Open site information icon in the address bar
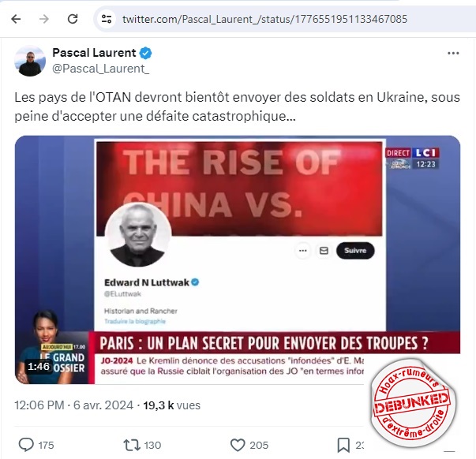The width and height of the screenshot is (476, 459). [x=107, y=19]
